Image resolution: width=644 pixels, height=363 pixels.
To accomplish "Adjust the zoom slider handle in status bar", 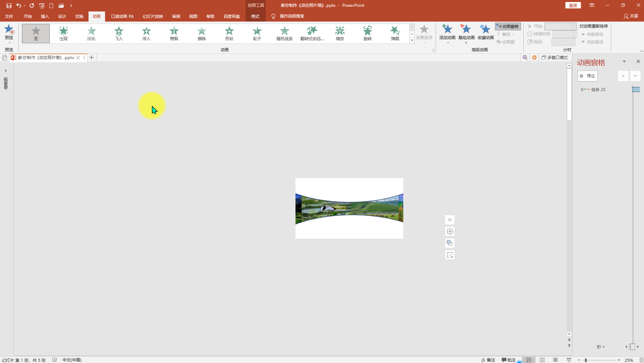I will (x=586, y=360).
